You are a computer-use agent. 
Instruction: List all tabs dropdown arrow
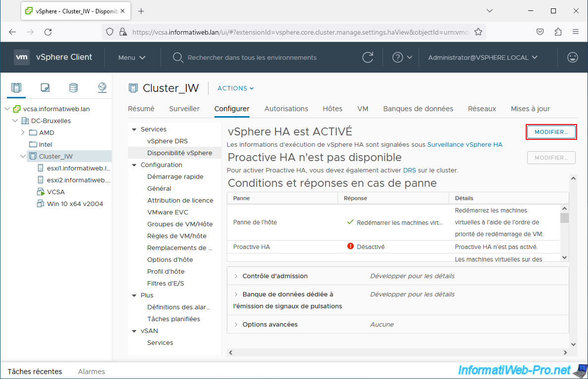pos(489,11)
